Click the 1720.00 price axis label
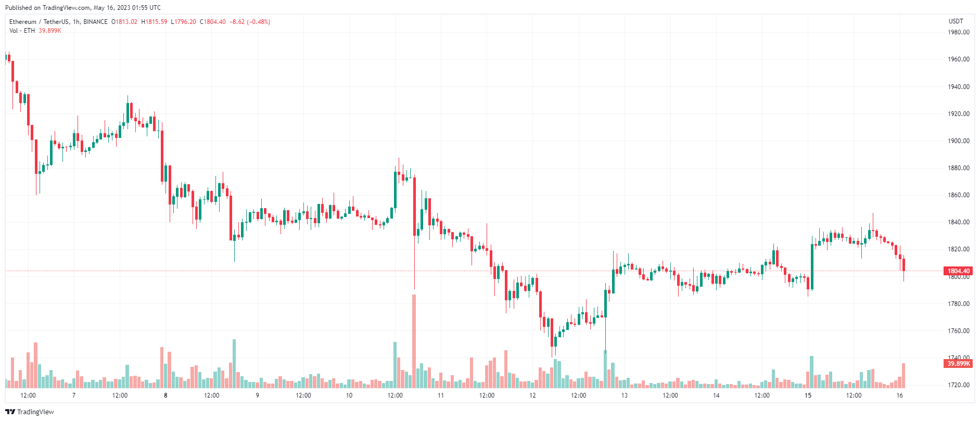 [958, 385]
